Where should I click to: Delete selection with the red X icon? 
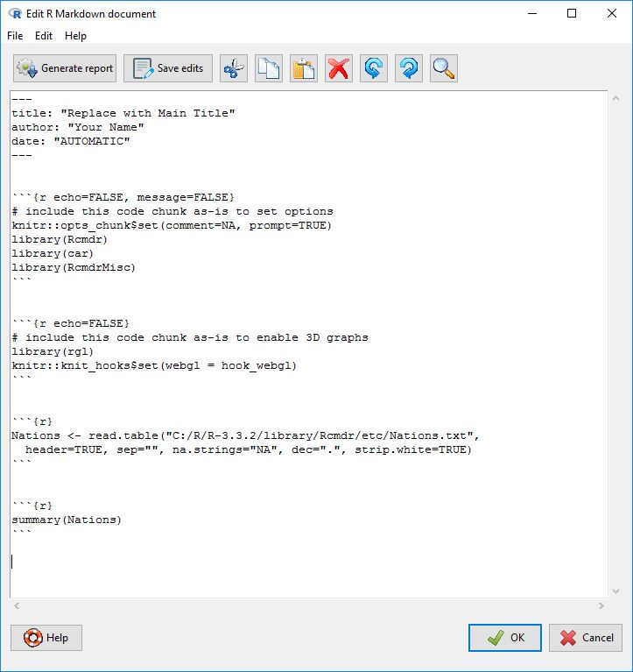339,68
